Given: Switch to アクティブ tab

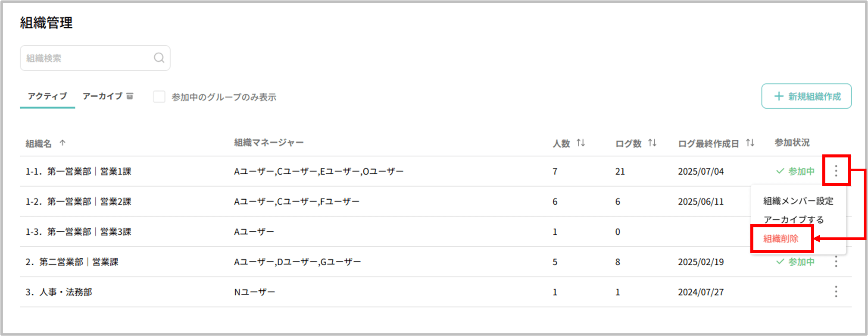Looking at the screenshot, I should click(x=47, y=96).
